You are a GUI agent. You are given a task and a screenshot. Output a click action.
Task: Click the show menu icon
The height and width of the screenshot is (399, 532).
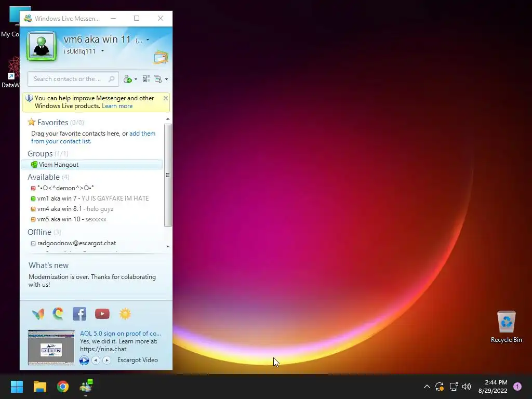coord(158,79)
